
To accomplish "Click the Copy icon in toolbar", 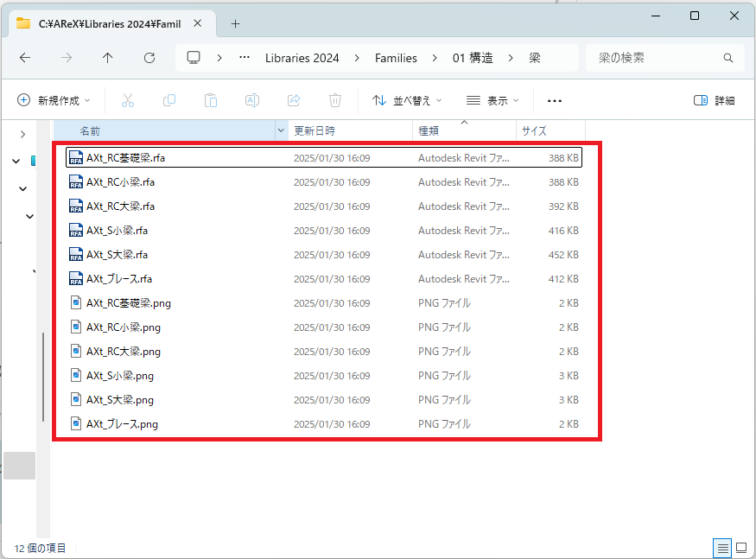I will pos(169,100).
